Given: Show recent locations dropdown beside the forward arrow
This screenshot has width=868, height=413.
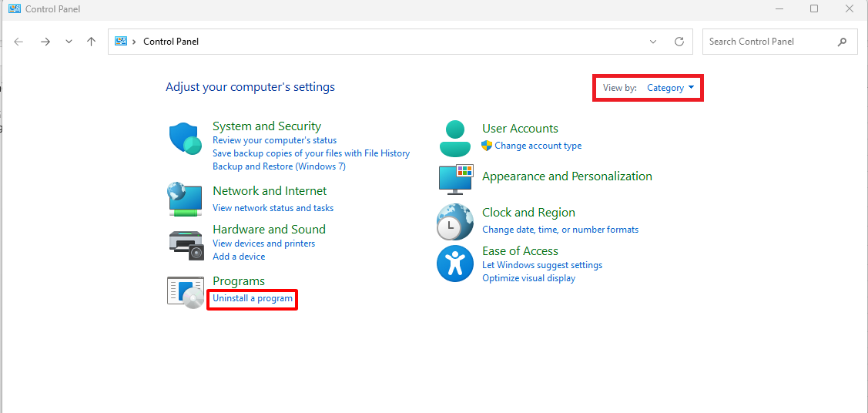Looking at the screenshot, I should tap(69, 42).
